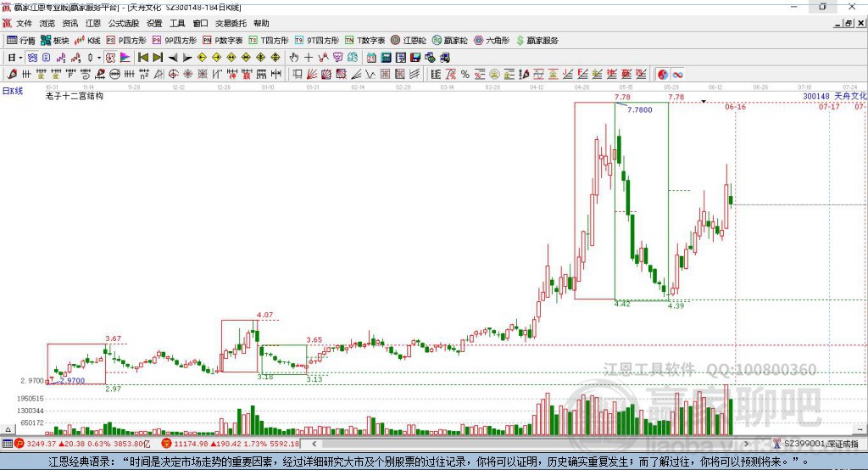Select the Gann fan lines tool
This screenshot has height=470, width=868.
point(312,75)
